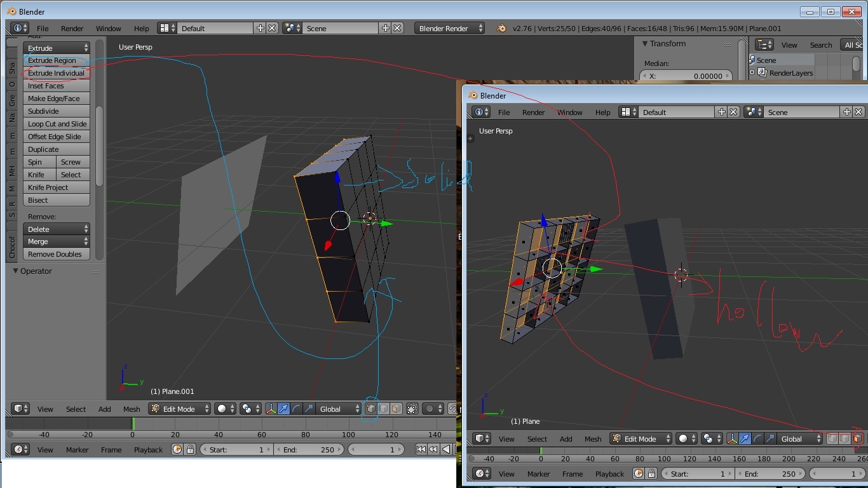Viewport: 868px width, 488px height.
Task: Enable the limit selection to visible toggle
Action: pyautogui.click(x=412, y=409)
